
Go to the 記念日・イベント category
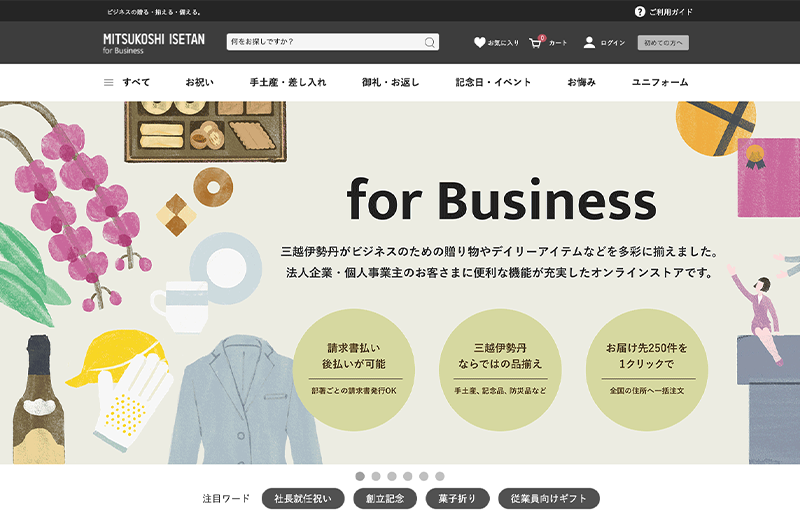tap(493, 83)
